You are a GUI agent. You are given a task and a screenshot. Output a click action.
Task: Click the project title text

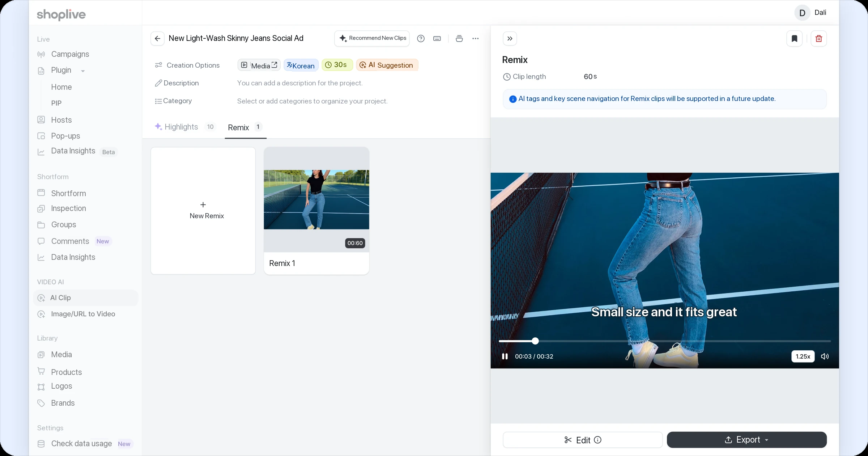pyautogui.click(x=236, y=38)
